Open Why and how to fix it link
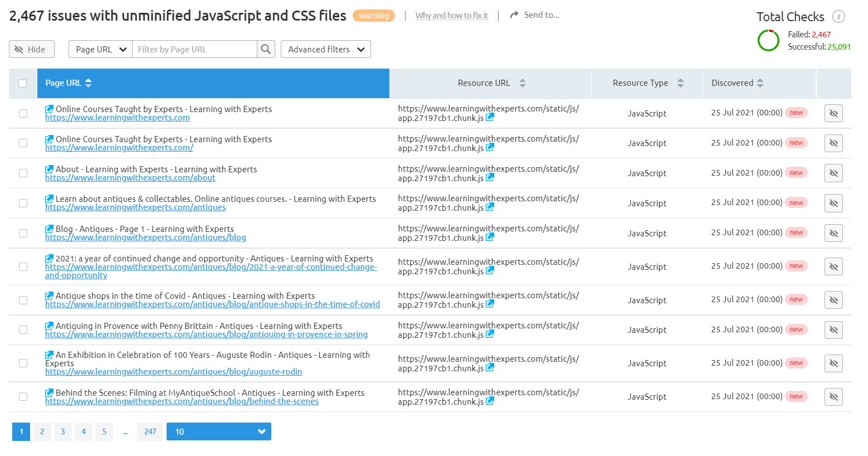 point(452,16)
